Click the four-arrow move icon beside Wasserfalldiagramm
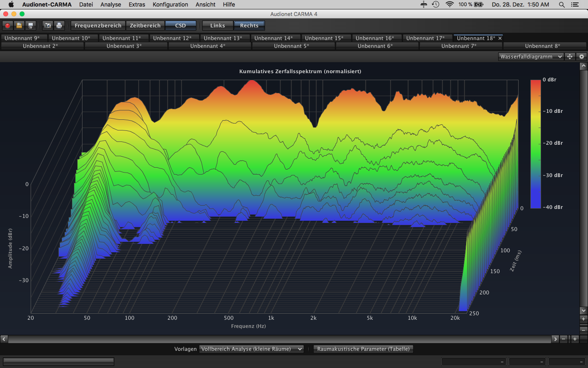 [570, 57]
